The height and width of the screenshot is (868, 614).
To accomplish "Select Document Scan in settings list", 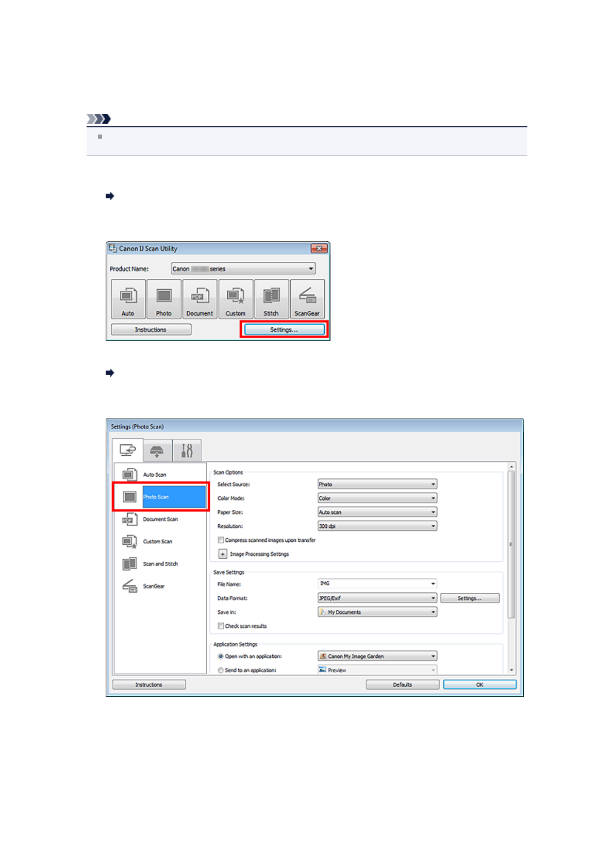I will [160, 519].
